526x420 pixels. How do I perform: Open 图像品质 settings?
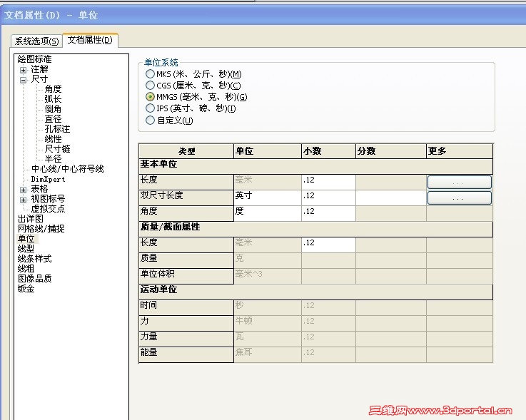[x=34, y=279]
